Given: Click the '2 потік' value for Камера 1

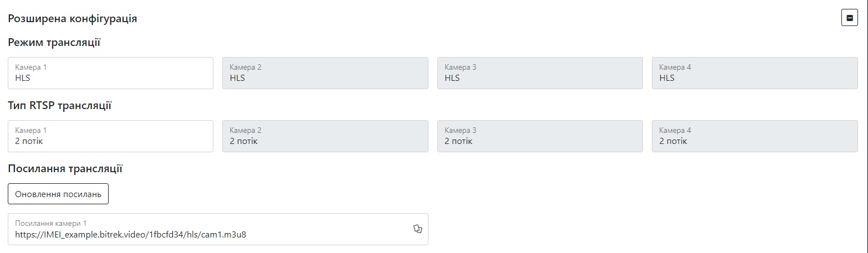Looking at the screenshot, I should pos(29,141).
